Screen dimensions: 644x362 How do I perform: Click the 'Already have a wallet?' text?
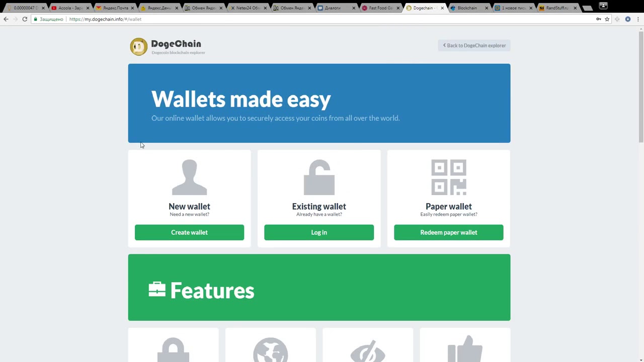click(x=319, y=214)
